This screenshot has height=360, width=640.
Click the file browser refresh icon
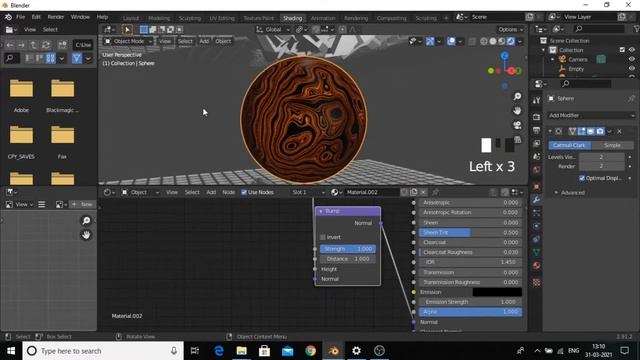[46, 45]
